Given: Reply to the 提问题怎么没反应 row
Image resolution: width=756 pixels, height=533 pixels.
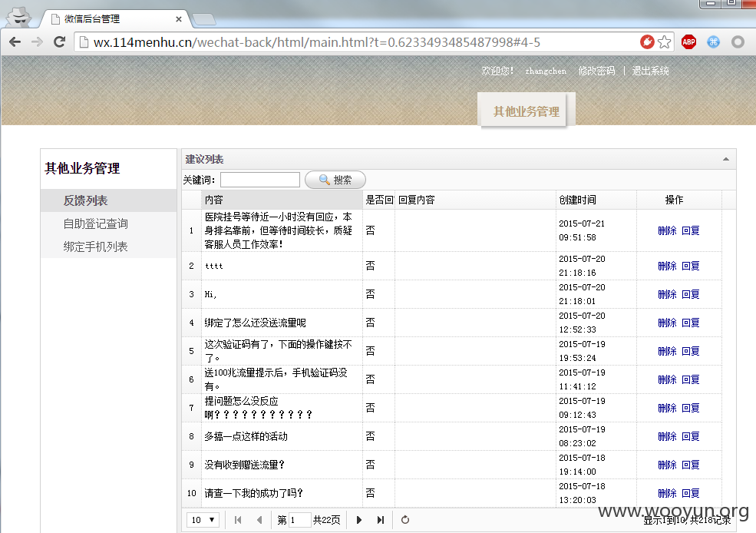Looking at the screenshot, I should coord(691,408).
